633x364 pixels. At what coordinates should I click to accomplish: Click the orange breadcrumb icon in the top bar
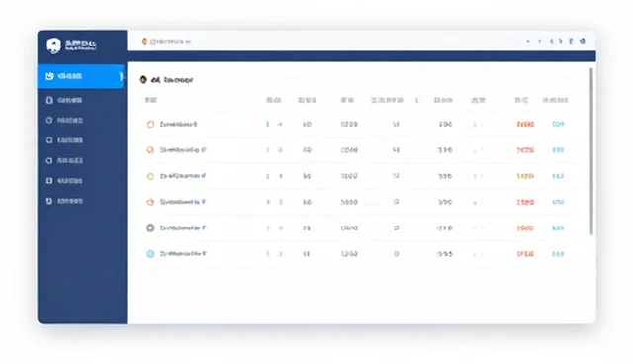tap(144, 42)
